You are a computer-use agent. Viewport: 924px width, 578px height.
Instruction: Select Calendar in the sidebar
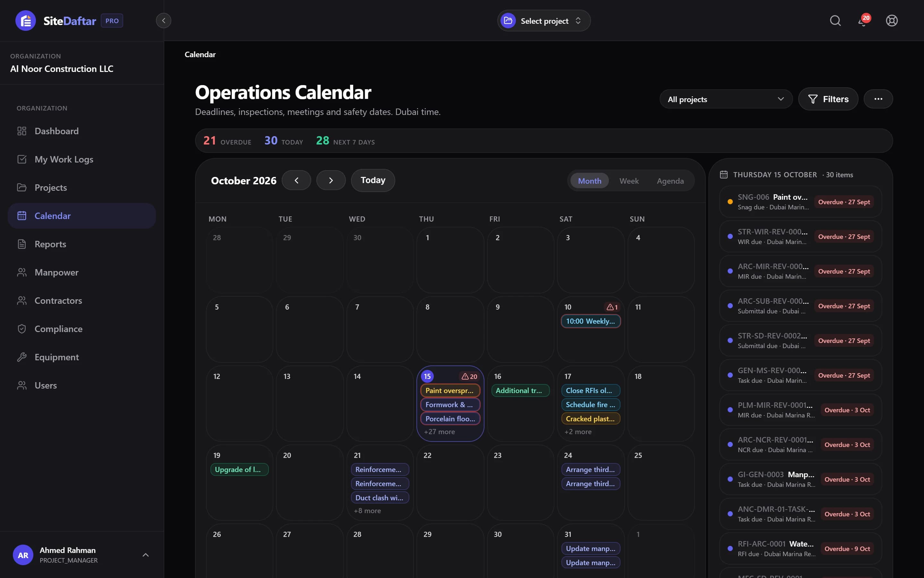[x=82, y=216]
